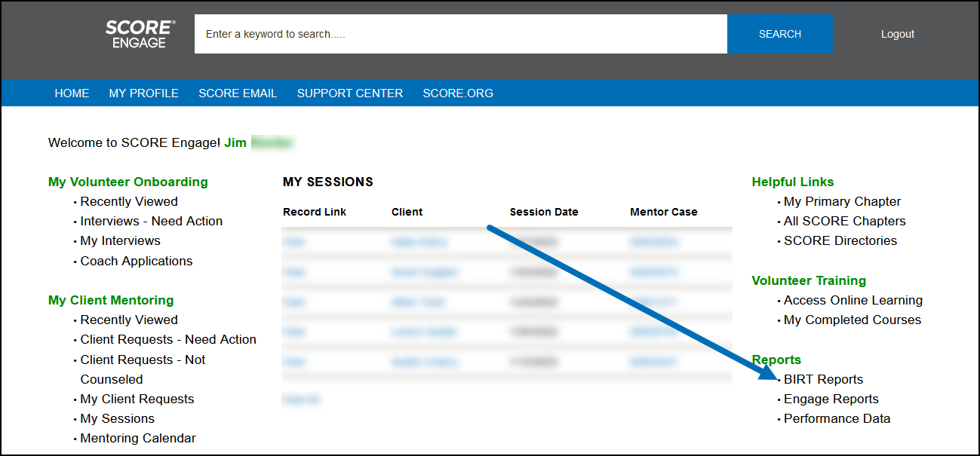Open the My Client Requests link
This screenshot has height=456, width=980.
tap(137, 399)
